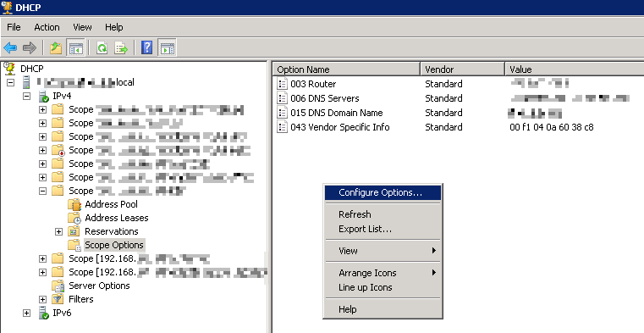
Task: Choose Configure Options... in the context menu
Action: pyautogui.click(x=383, y=192)
